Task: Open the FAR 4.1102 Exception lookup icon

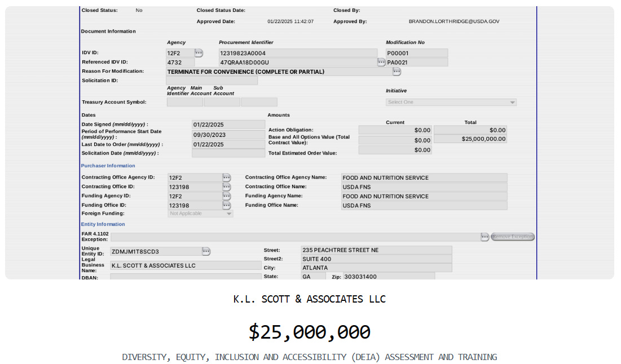Action: pyautogui.click(x=485, y=237)
